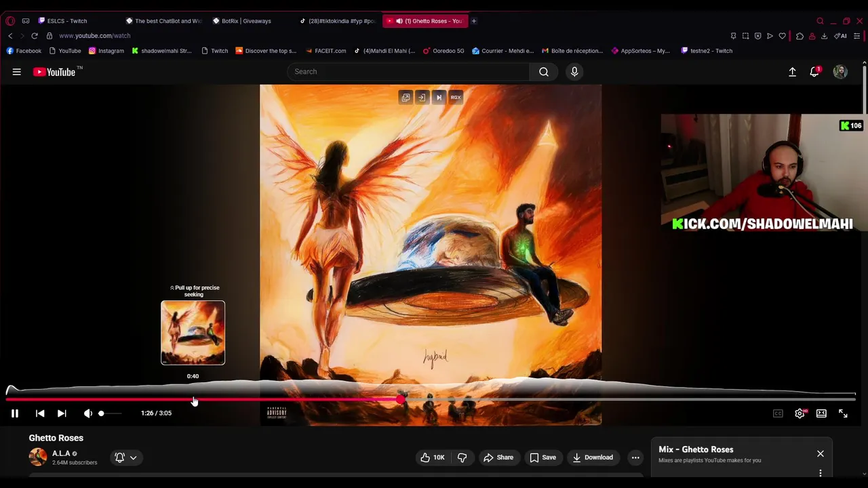Switch to the tiktokindia tab
This screenshot has height=488, width=868.
[337, 21]
